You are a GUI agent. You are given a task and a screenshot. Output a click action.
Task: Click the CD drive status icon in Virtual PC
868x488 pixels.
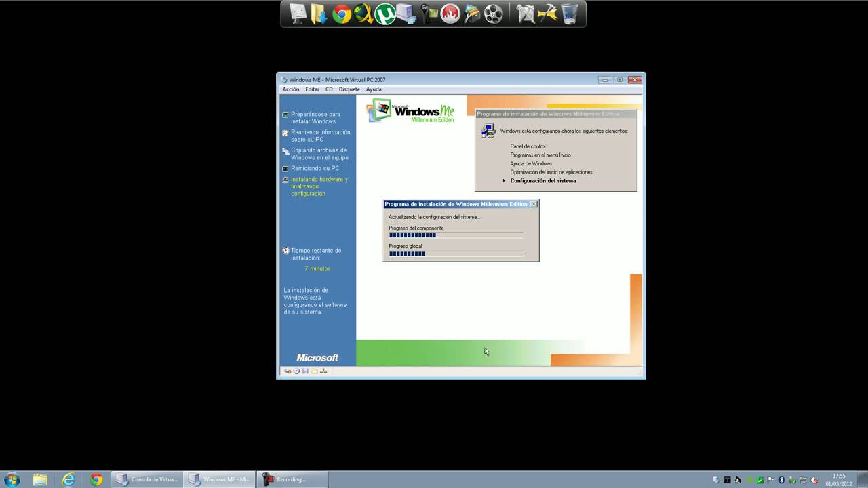(296, 371)
